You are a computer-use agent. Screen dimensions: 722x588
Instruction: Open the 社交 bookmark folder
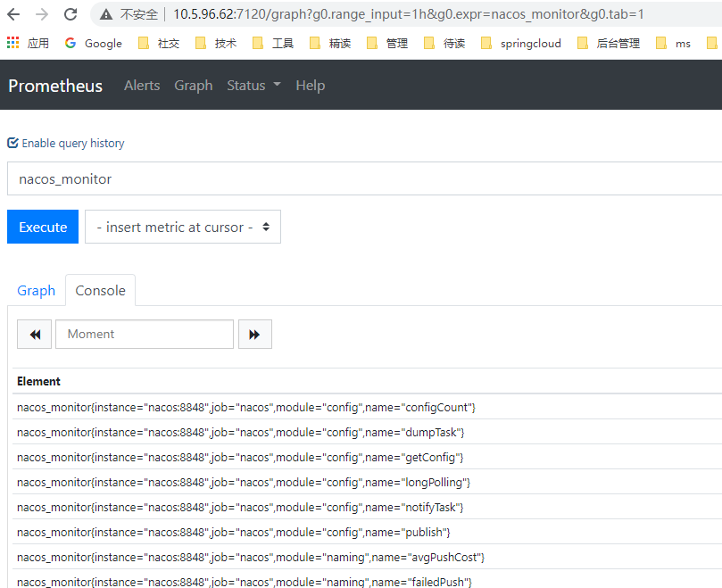pos(158,44)
